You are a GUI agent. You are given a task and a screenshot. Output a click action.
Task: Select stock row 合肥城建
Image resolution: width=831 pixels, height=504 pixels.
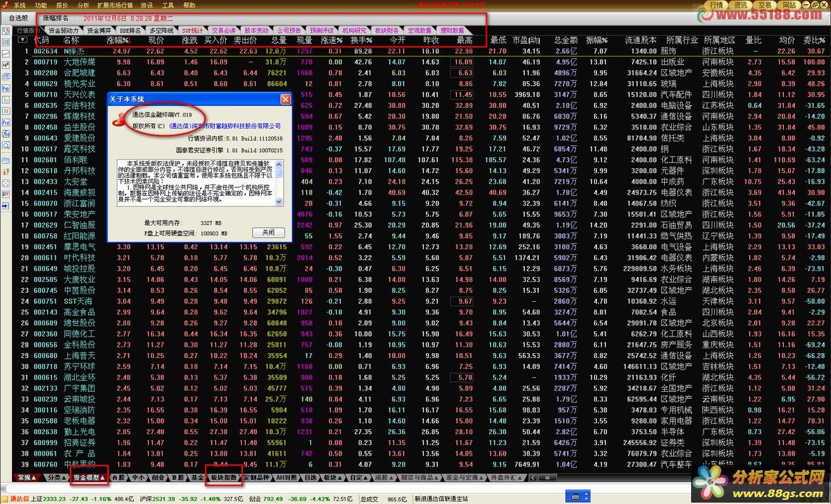click(422, 73)
